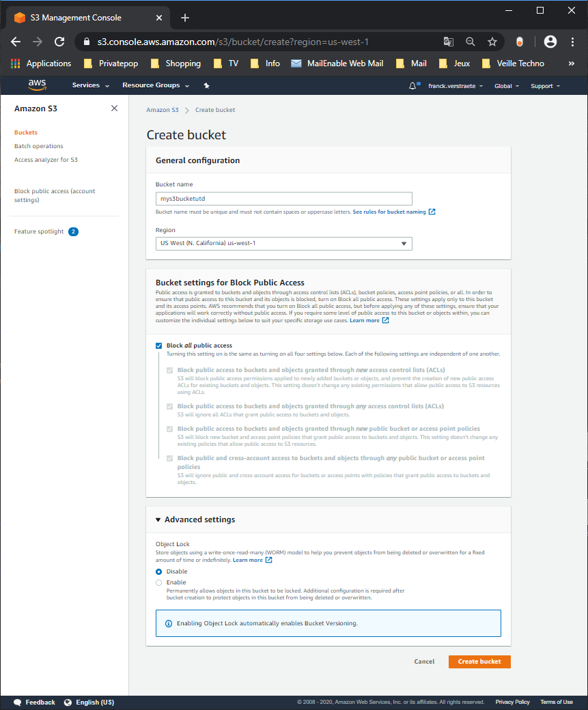Open the MailEnable Web Mail bookmark

tap(337, 63)
